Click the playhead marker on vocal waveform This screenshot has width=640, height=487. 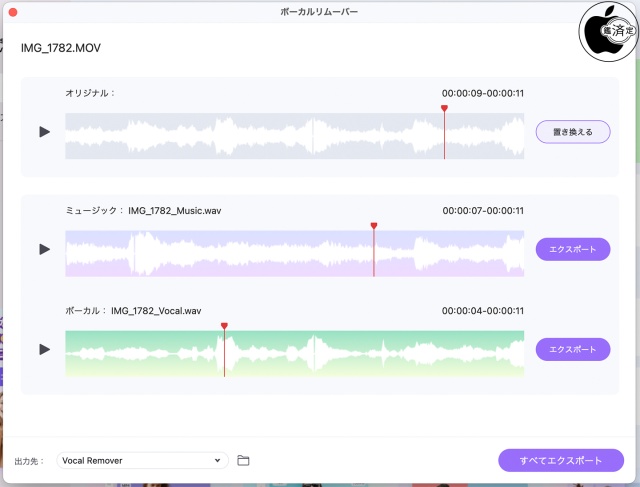click(224, 326)
